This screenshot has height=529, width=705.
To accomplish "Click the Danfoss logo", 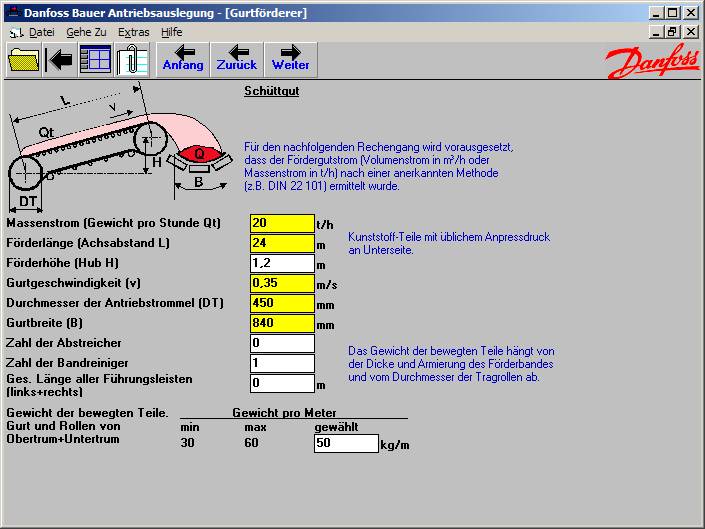I will click(x=652, y=62).
